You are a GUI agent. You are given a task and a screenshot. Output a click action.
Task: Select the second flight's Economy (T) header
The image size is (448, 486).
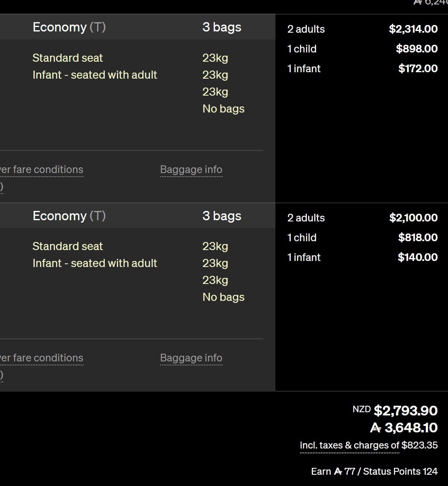point(69,216)
